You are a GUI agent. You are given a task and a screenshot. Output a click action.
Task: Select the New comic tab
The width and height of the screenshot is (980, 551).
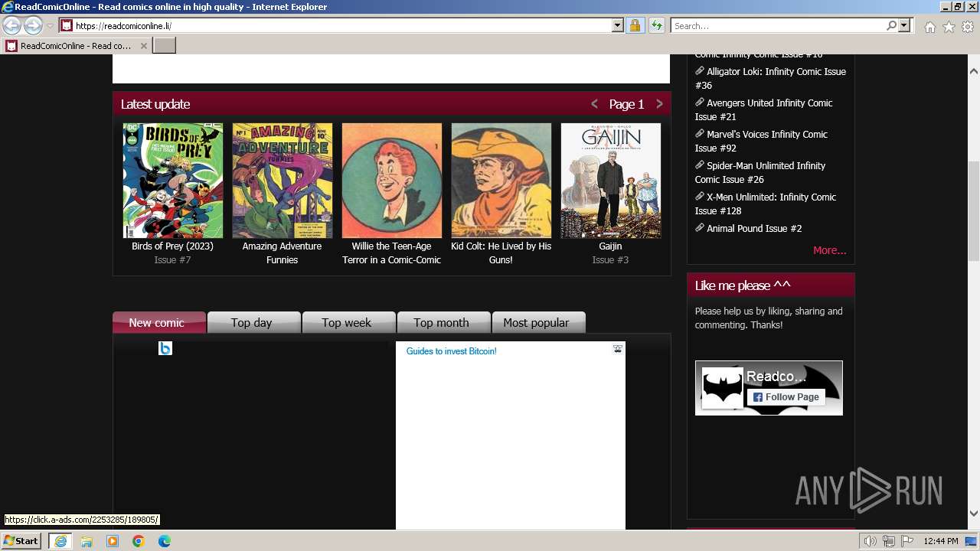(x=159, y=322)
